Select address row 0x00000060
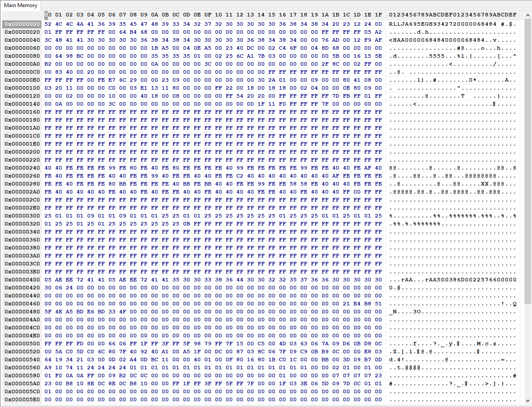The width and height of the screenshot is (532, 407). tap(22, 48)
